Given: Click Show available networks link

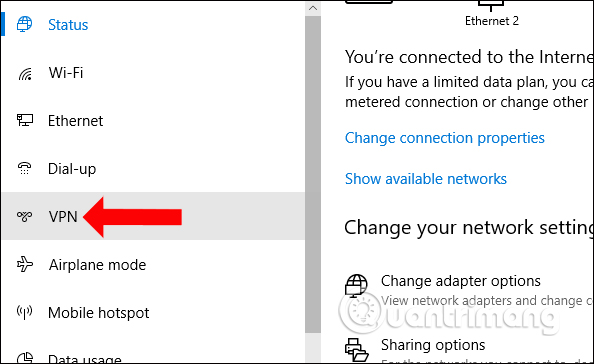Looking at the screenshot, I should click(x=426, y=179).
